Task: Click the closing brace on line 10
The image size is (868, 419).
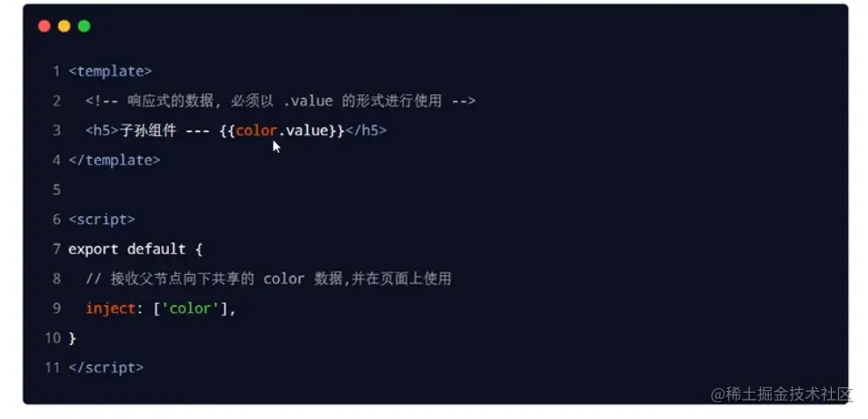Action: click(x=72, y=337)
